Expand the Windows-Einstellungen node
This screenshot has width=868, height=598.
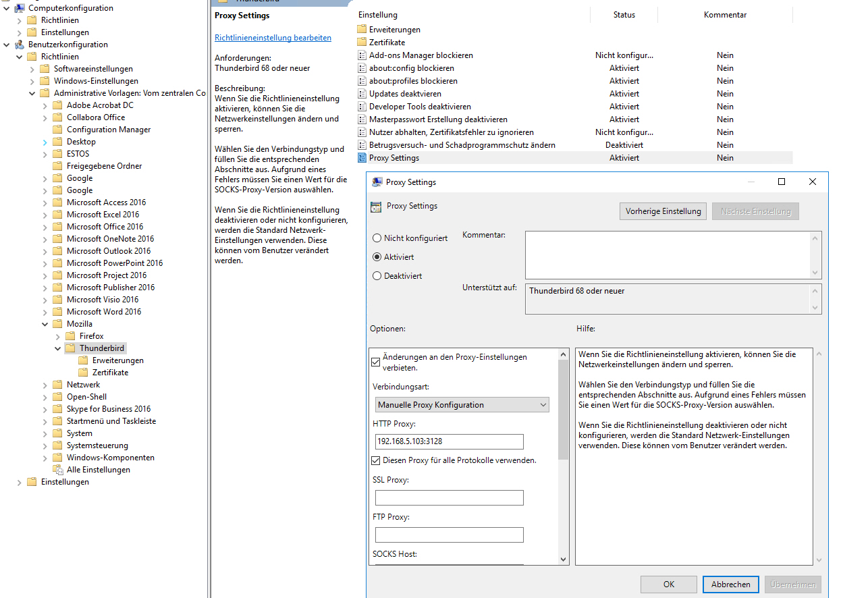(32, 81)
